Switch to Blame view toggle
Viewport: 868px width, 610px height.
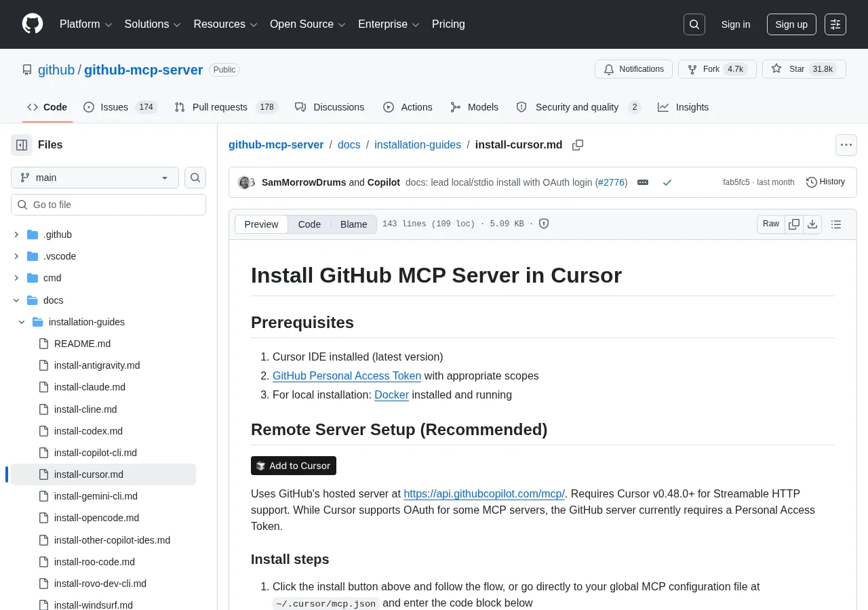click(354, 224)
